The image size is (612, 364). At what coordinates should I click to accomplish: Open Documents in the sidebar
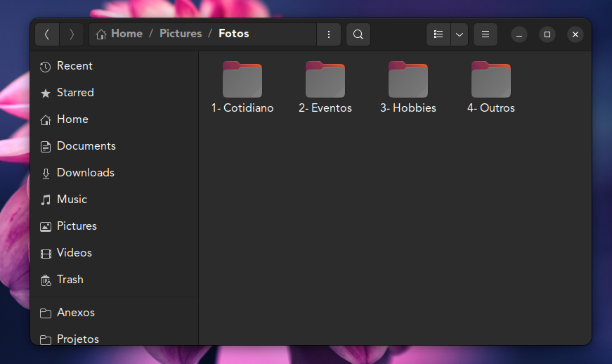[x=115, y=146]
